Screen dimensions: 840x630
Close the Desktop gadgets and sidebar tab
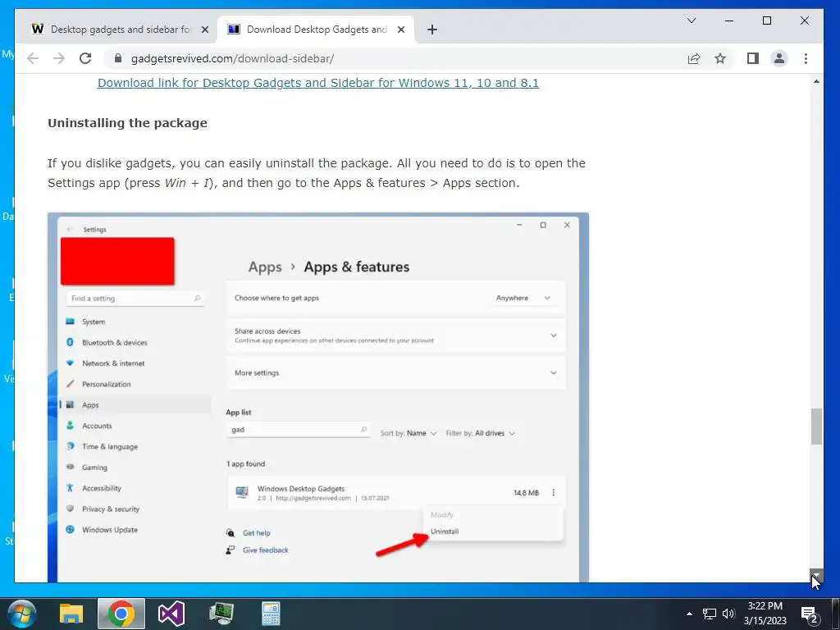click(204, 30)
